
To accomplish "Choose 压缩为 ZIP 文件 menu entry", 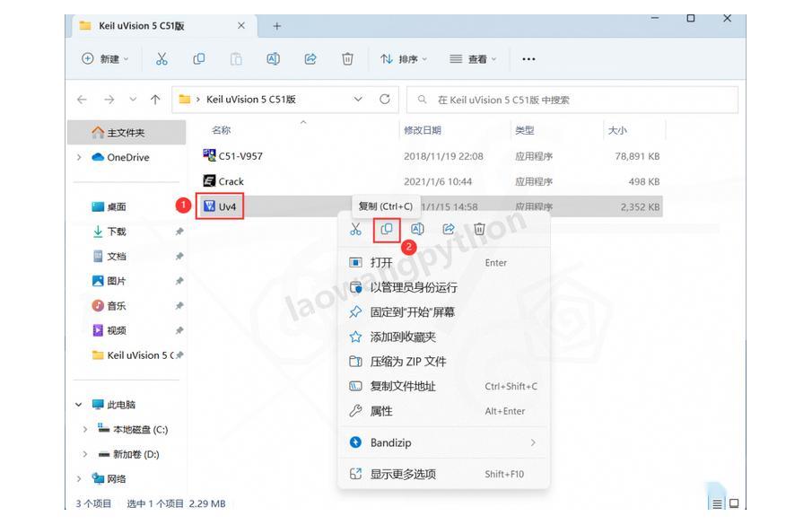I will pyautogui.click(x=443, y=362).
